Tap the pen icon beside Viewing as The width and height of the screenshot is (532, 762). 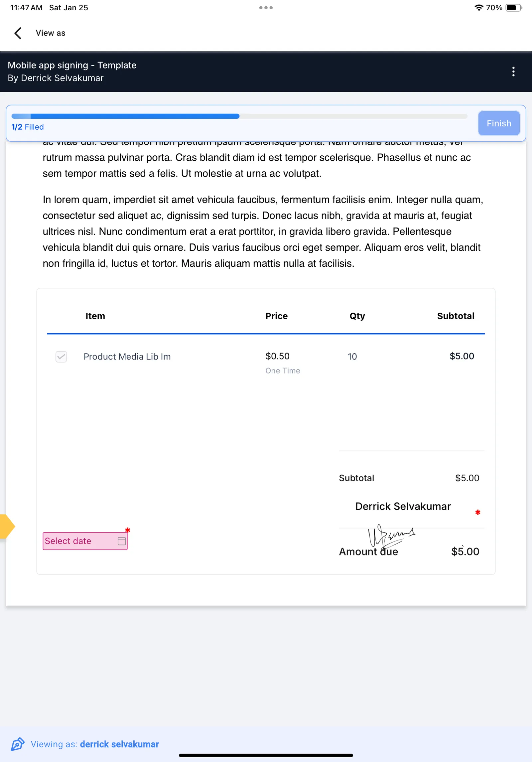pyautogui.click(x=18, y=744)
